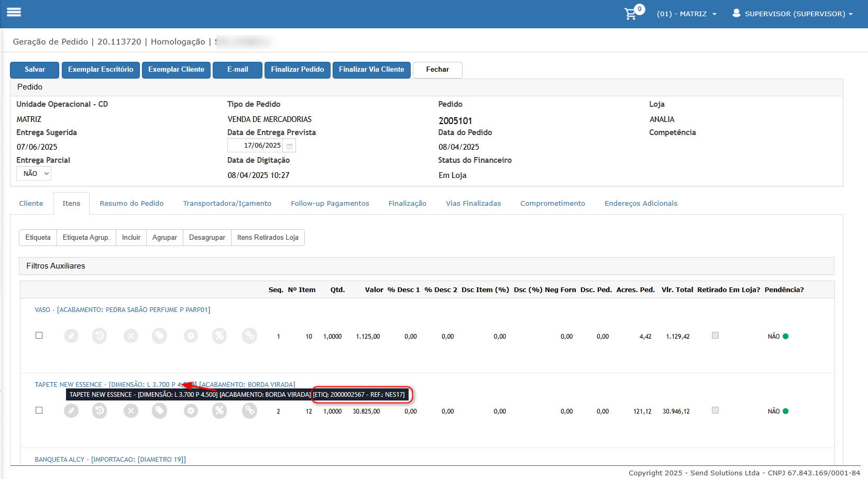
Task: Open the Transportadora/Içamento tab
Action: (x=227, y=204)
